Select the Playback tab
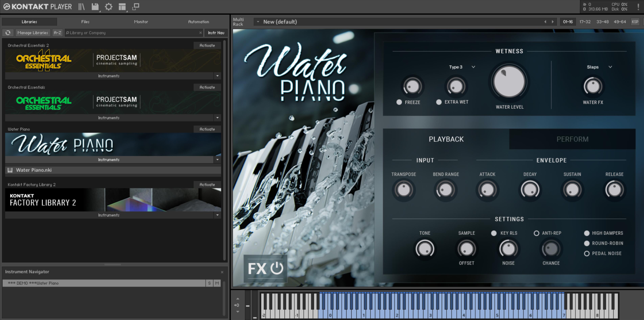 (446, 139)
